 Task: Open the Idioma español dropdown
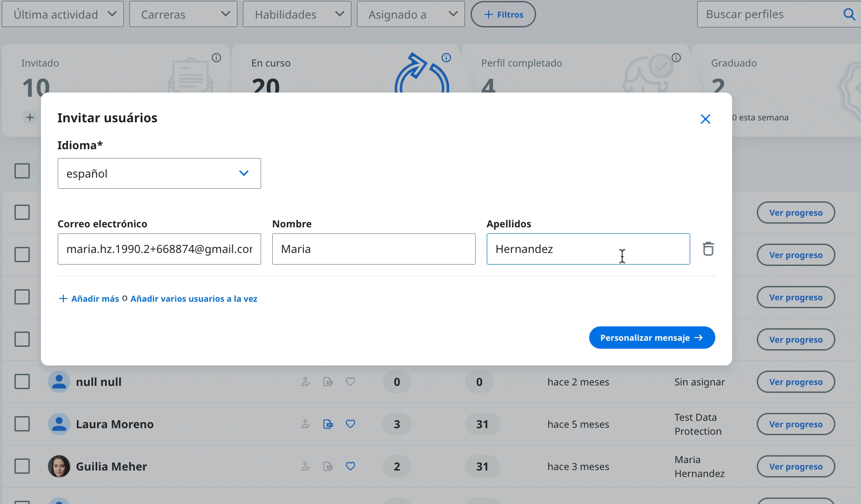pyautogui.click(x=159, y=173)
